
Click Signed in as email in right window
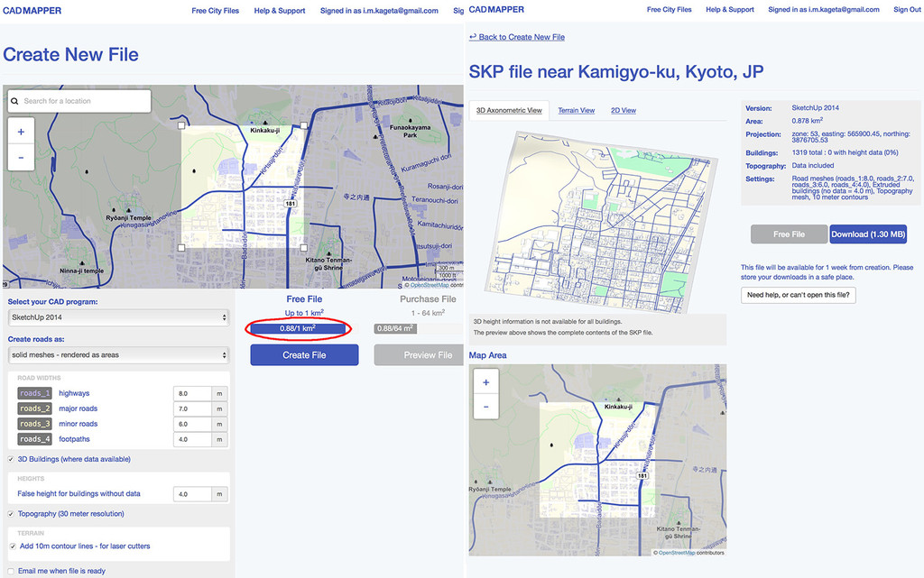point(824,9)
